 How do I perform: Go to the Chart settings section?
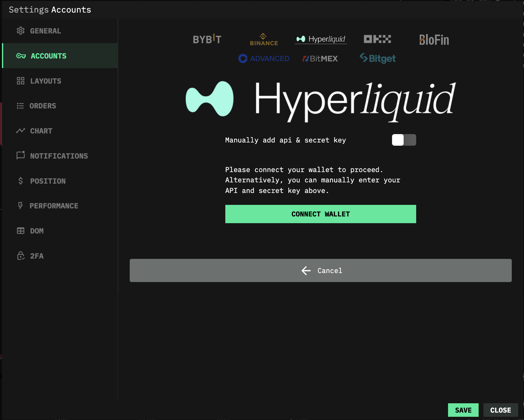click(41, 131)
